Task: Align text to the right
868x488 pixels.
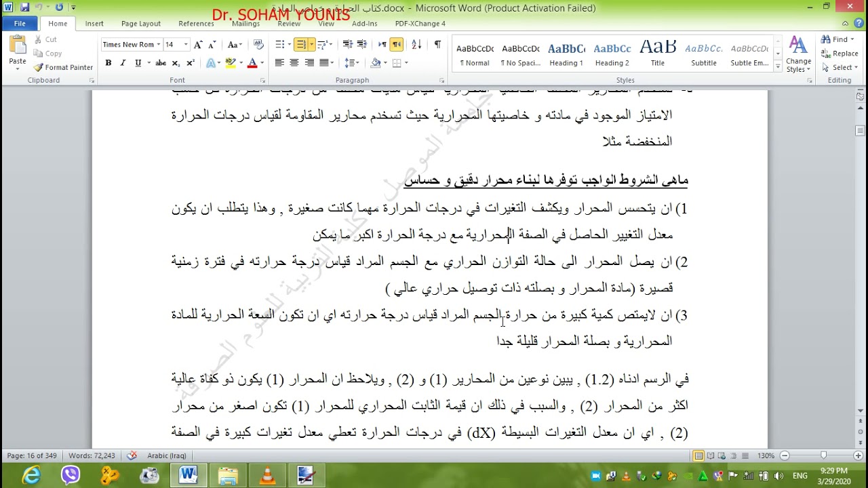Action: pyautogui.click(x=309, y=63)
